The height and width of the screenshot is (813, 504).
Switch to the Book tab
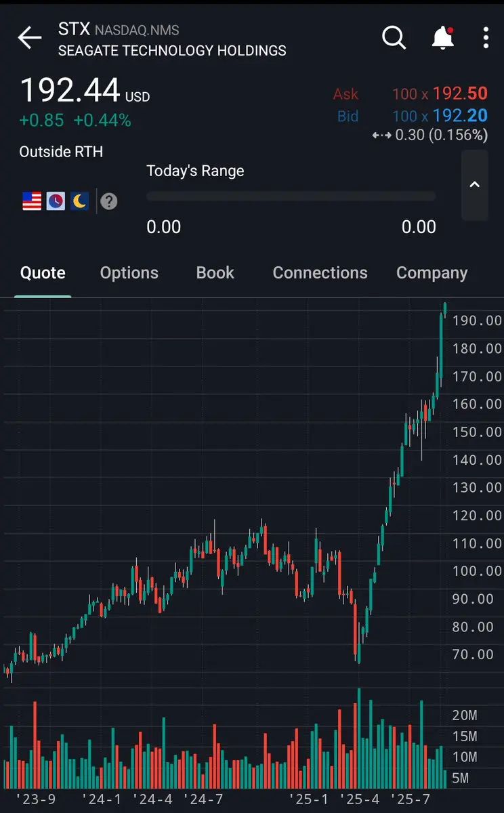click(x=215, y=273)
